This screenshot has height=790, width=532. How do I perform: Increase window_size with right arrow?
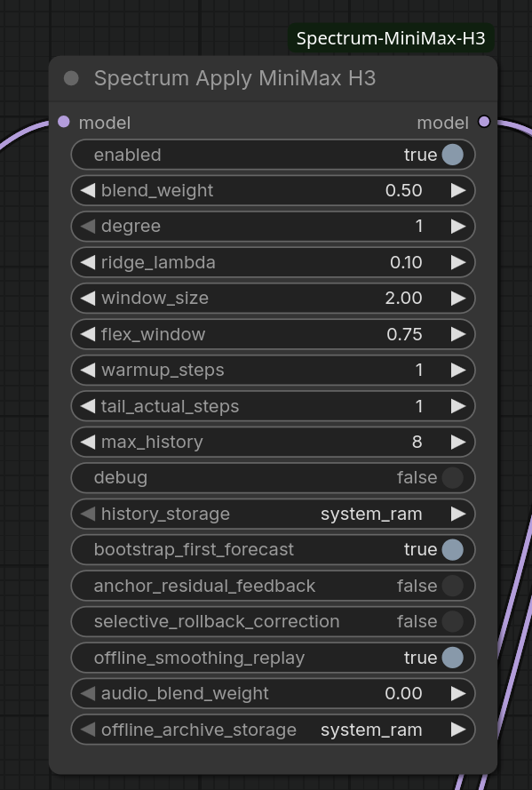(458, 299)
